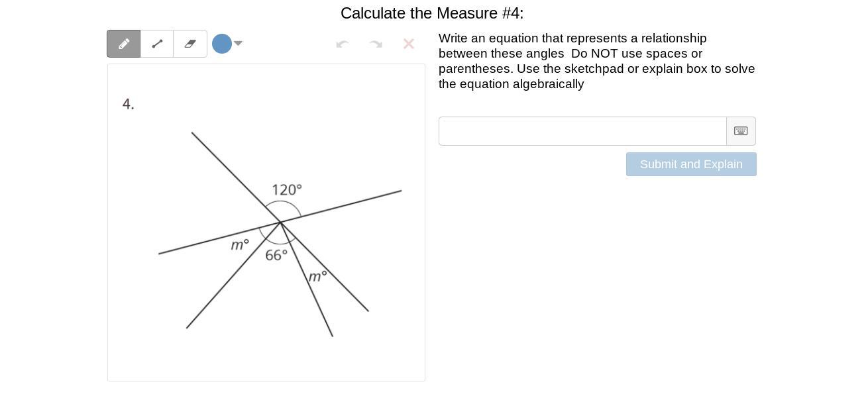Click the vertex where all lines intersect
The width and height of the screenshot is (868, 400).
click(281, 222)
